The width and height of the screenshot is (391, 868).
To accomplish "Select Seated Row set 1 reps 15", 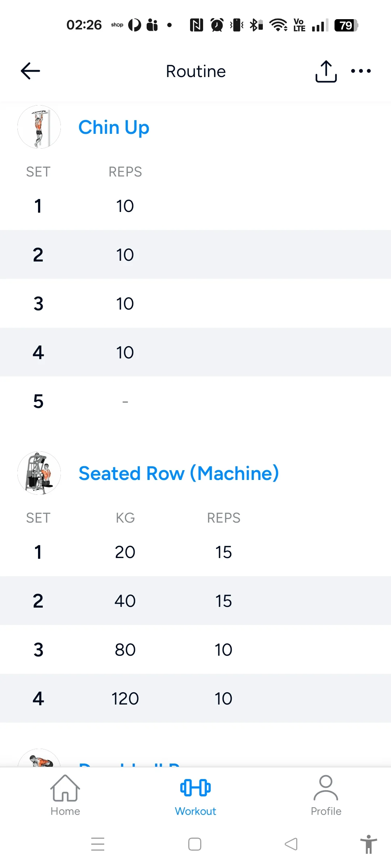I will [x=223, y=552].
